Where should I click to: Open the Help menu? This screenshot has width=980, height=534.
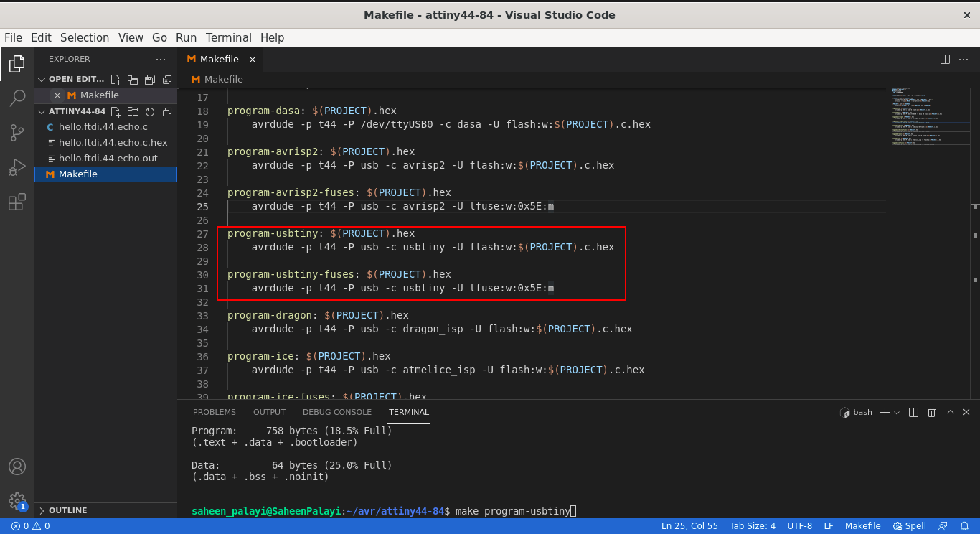(x=273, y=37)
